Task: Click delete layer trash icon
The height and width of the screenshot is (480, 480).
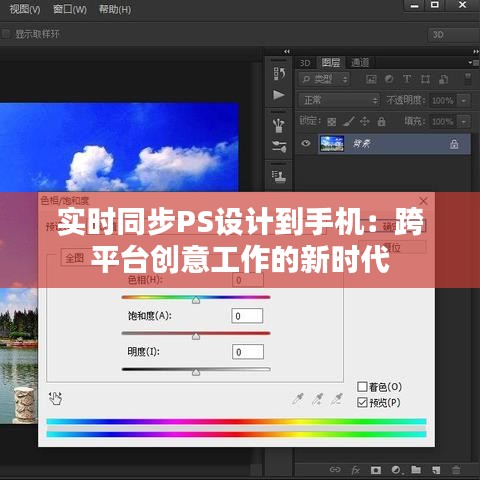Action: [x=456, y=470]
